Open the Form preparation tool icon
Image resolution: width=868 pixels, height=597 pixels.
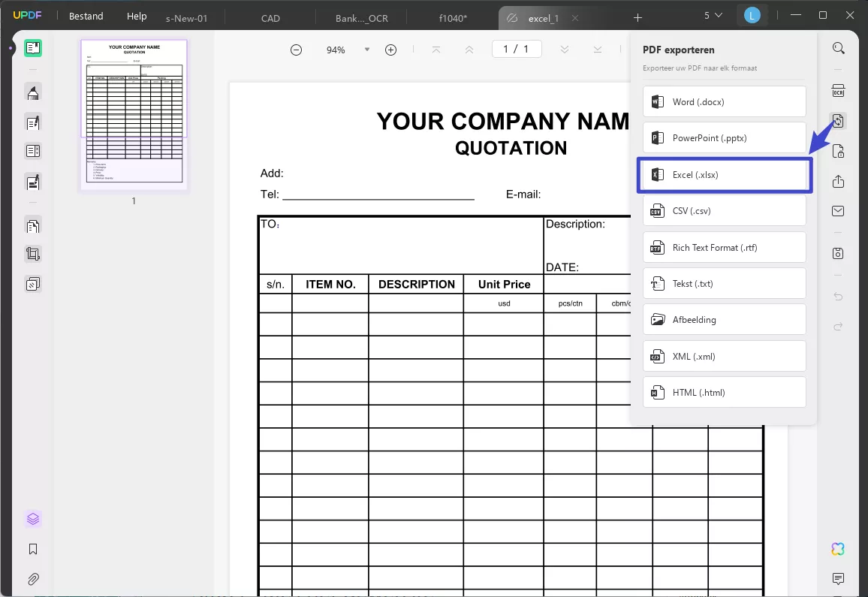click(33, 151)
